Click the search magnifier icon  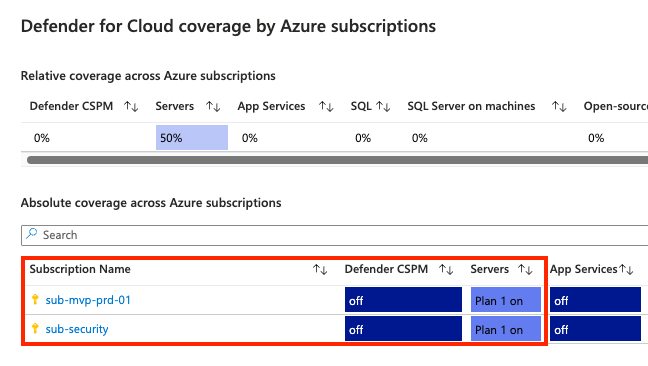[31, 234]
